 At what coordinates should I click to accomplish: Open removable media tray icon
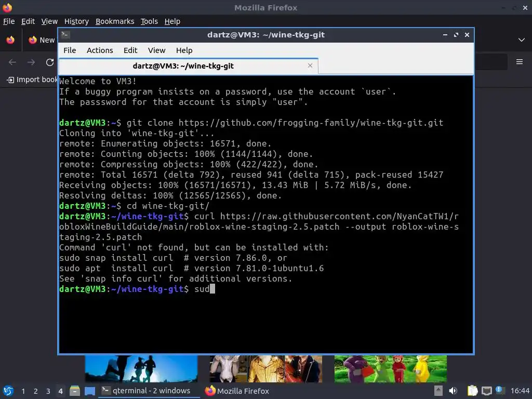(438, 391)
